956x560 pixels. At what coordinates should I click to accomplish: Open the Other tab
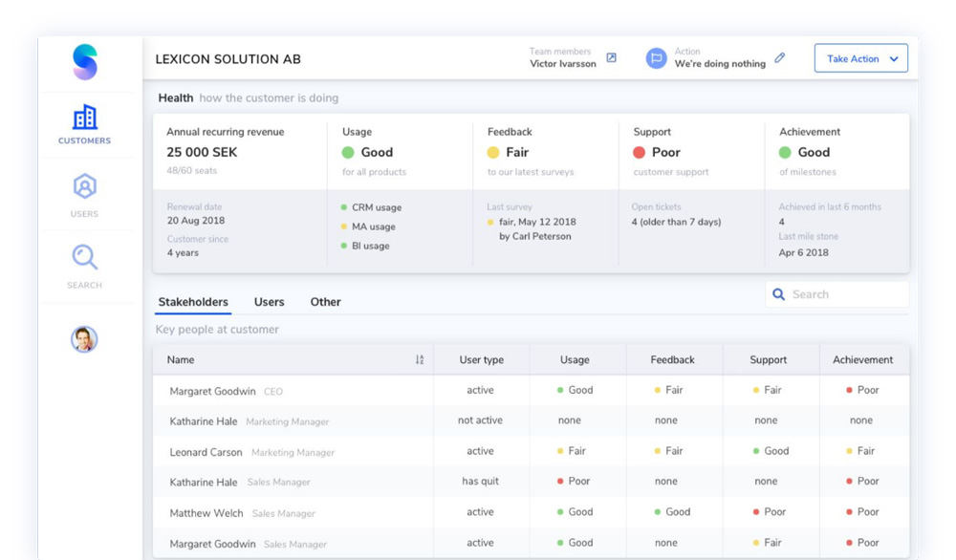click(x=325, y=302)
